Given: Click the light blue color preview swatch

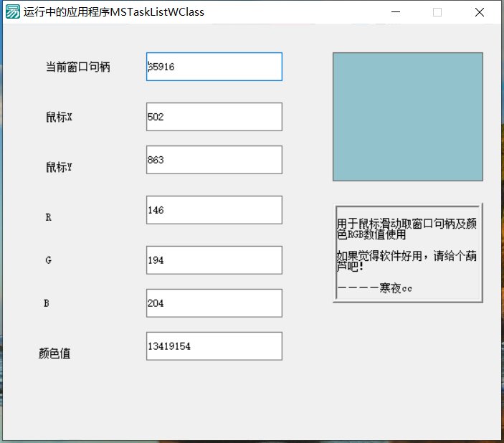Looking at the screenshot, I should (x=407, y=116).
